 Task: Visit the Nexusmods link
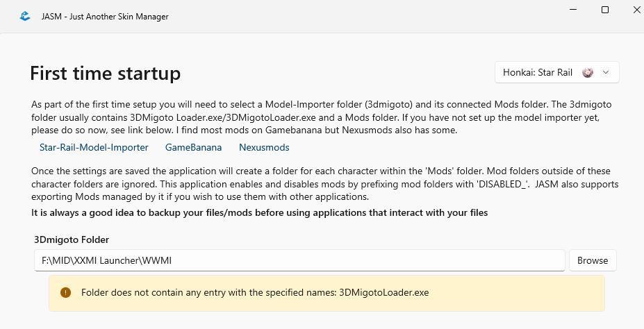(264, 147)
